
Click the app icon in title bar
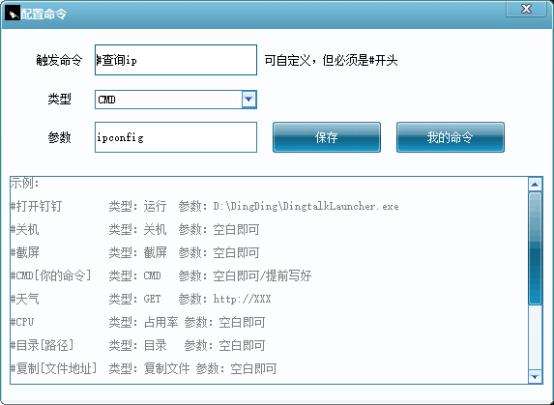(x=12, y=13)
